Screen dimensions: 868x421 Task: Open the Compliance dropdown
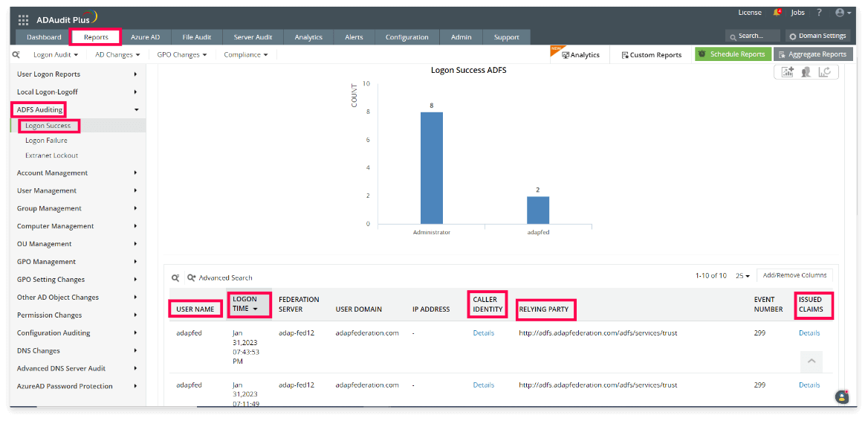[246, 55]
